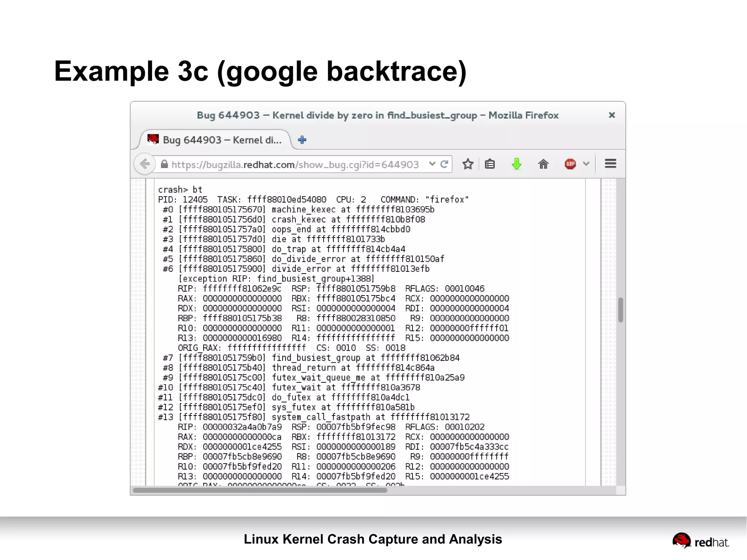
Task: Click the #7 find_busiest_group frame
Action: pos(311,358)
